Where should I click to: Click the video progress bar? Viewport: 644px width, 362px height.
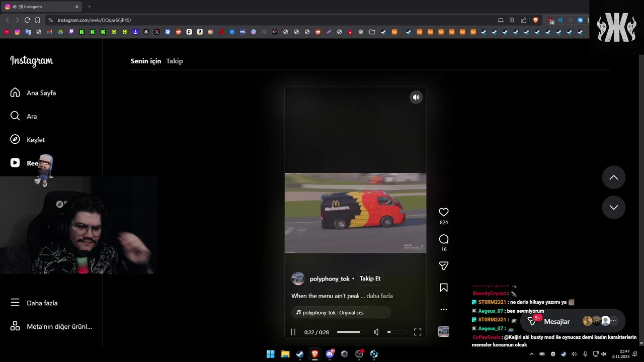[x=352, y=332]
